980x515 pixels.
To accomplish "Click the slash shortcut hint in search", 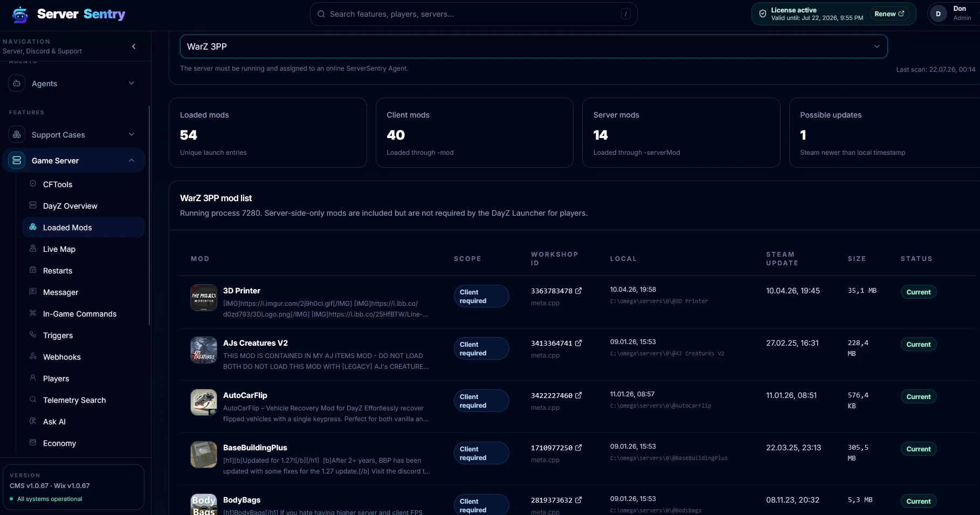I will coord(626,14).
